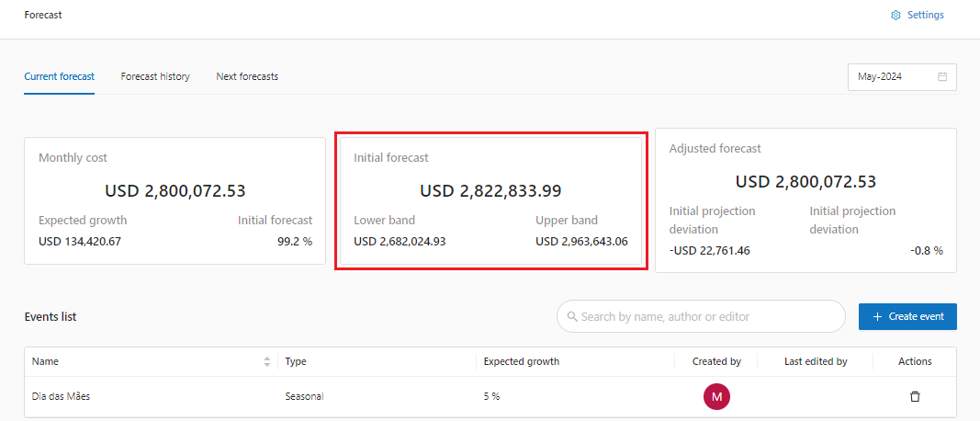
Task: Select the Initial forecast card
Action: pyautogui.click(x=490, y=201)
